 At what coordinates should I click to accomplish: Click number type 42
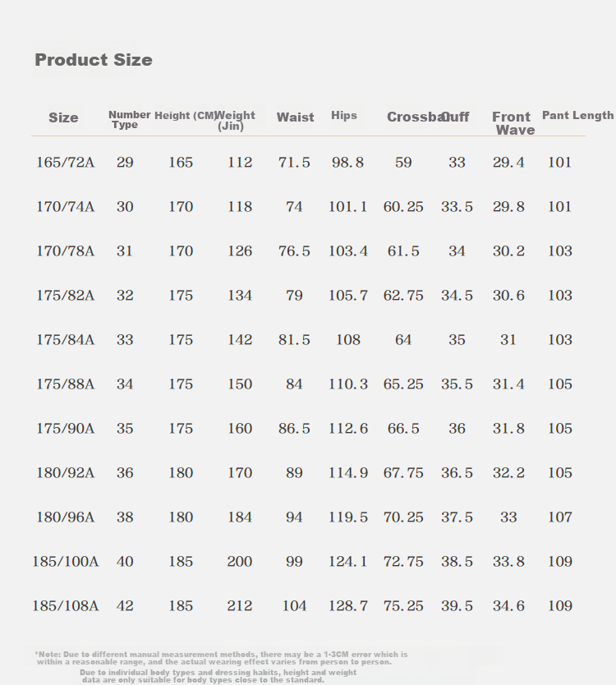pos(125,606)
